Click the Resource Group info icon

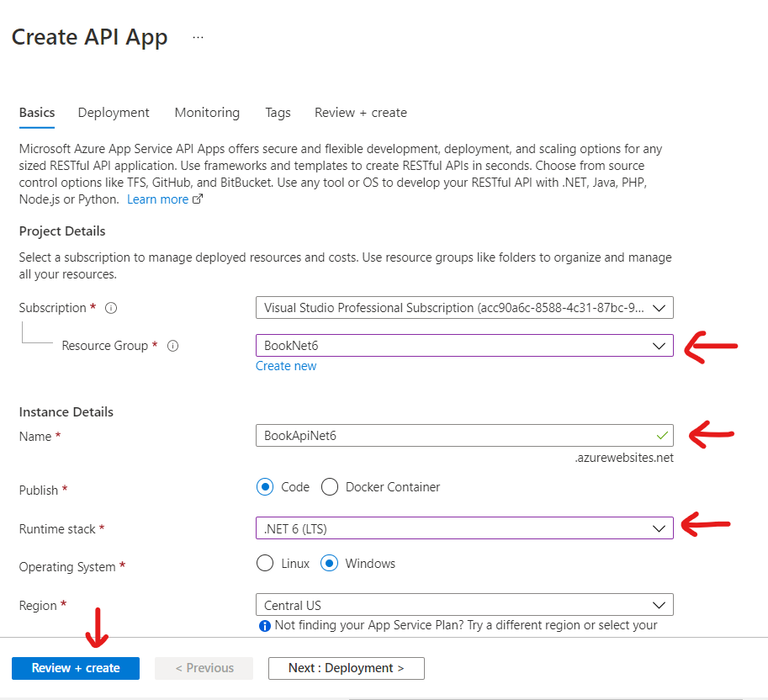(172, 345)
